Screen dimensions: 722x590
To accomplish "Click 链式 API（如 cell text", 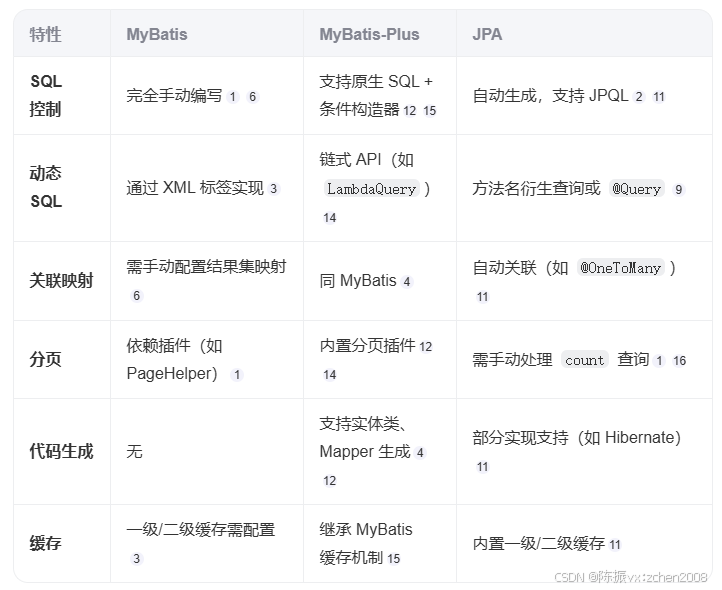I will pos(367,160).
